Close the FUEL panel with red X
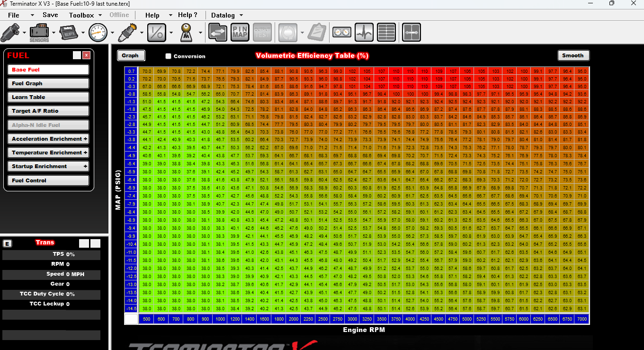The width and height of the screenshot is (644, 350). pos(86,55)
